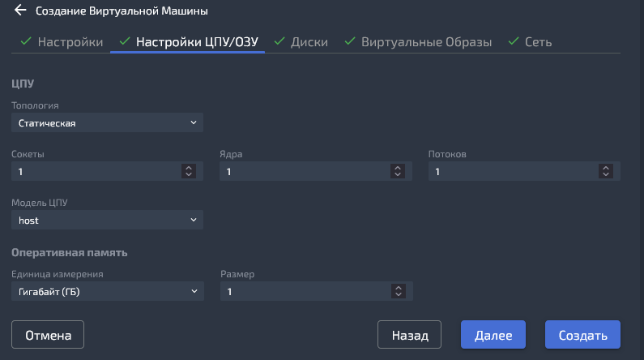Go to the Виртуальные Образы tab
The height and width of the screenshot is (360, 644).
tap(426, 42)
